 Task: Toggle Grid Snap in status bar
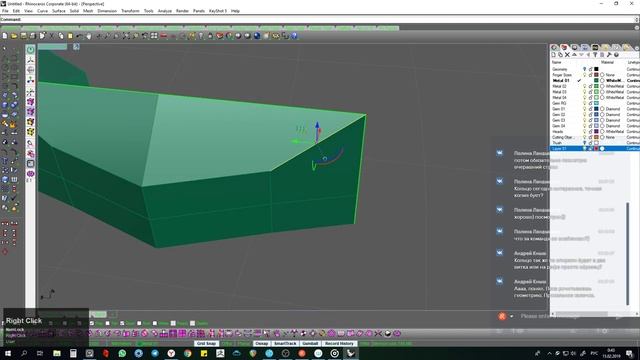click(x=206, y=344)
